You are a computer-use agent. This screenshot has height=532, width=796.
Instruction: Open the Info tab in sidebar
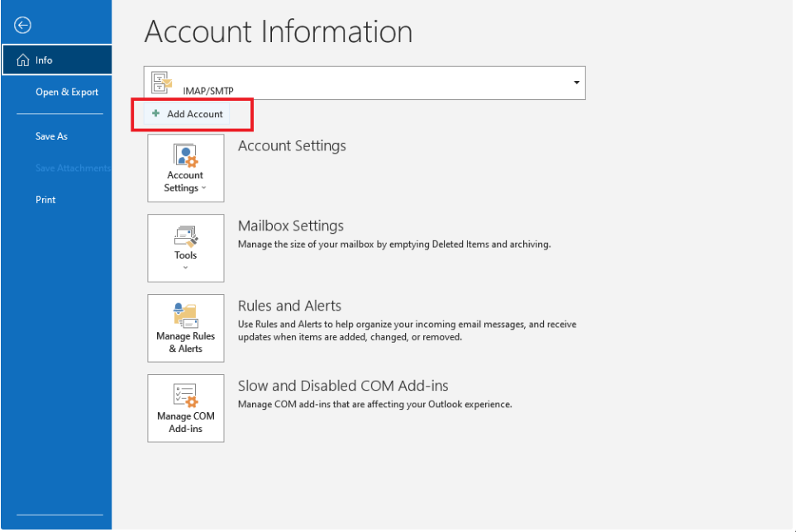[57, 59]
